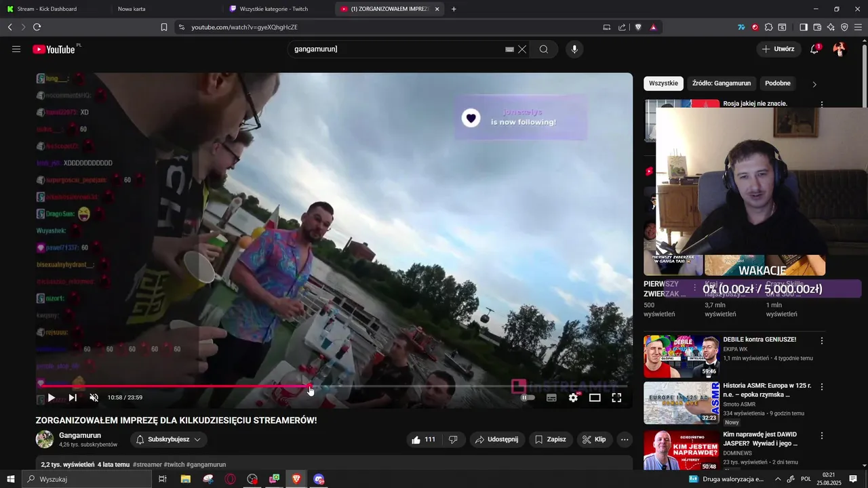The image size is (868, 488).
Task: Click the address bar URL
Action: point(244,27)
